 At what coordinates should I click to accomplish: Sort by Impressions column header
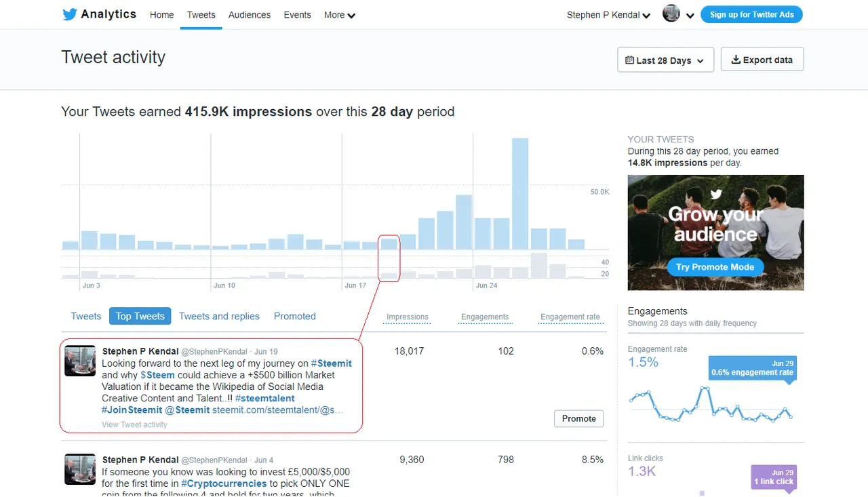point(408,317)
